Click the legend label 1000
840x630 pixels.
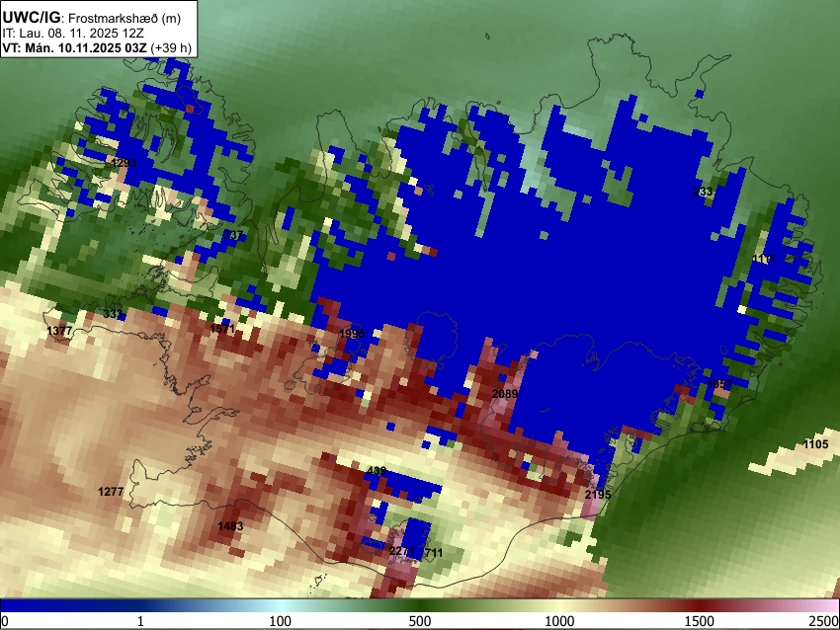559,621
